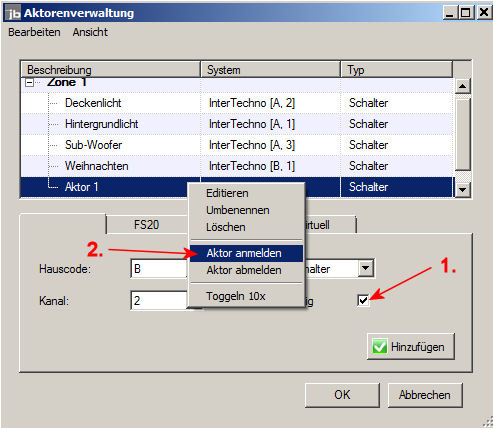Viewport: 493px width, 428px height.
Task: Click the Abbrechen button
Action: pyautogui.click(x=425, y=395)
